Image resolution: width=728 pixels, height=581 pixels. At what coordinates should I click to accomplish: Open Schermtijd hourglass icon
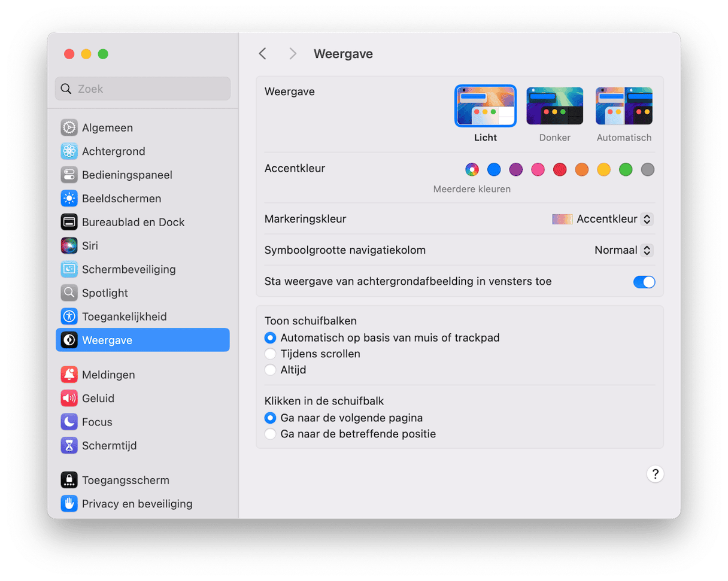coord(69,446)
